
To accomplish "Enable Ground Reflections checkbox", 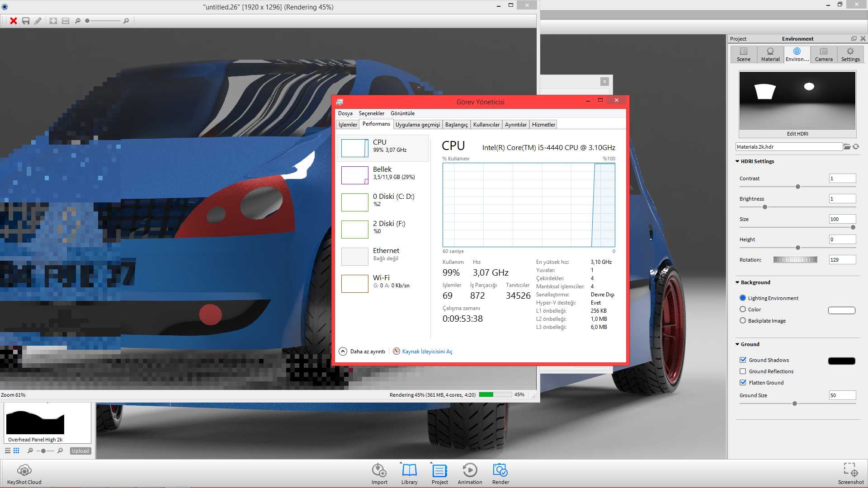I will (743, 371).
